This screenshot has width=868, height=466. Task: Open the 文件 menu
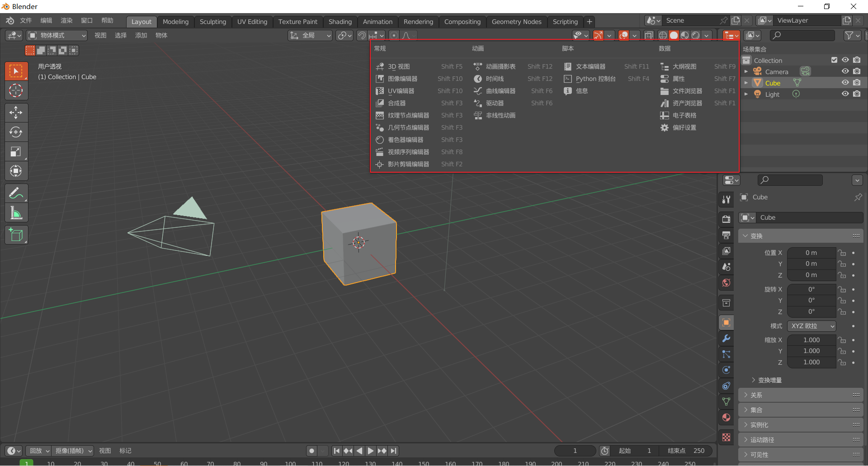[26, 21]
